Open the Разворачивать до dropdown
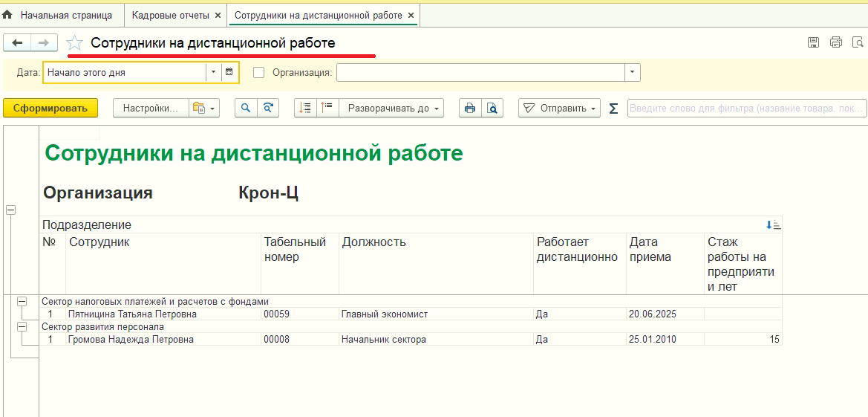Image resolution: width=868 pixels, height=417 pixels. click(391, 108)
